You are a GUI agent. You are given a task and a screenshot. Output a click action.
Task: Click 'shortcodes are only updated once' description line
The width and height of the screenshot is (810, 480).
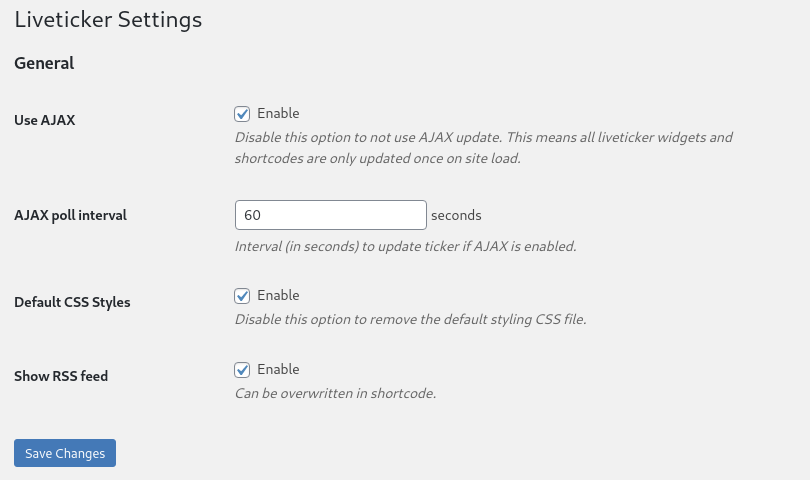[378, 158]
